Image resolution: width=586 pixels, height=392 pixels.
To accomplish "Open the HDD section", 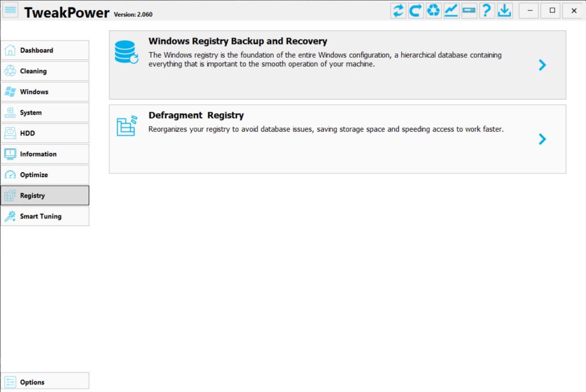I will click(45, 133).
